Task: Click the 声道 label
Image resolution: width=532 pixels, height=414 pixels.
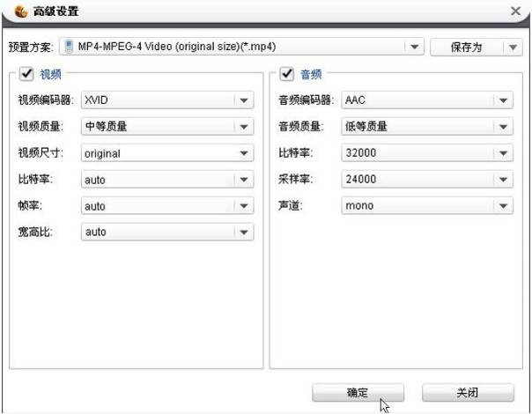Action: (290, 205)
